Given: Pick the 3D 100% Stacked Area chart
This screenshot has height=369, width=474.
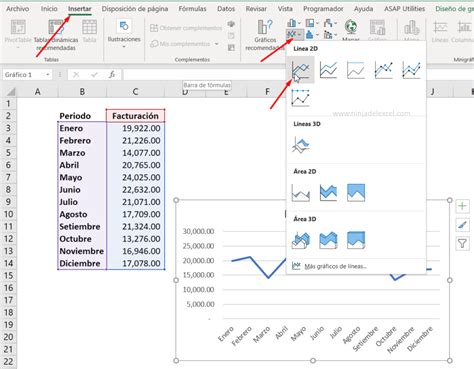Looking at the screenshot, I should [x=356, y=240].
